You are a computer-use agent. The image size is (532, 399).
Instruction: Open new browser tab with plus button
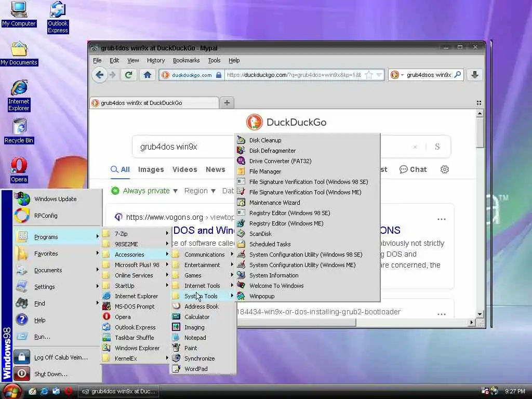tap(227, 103)
